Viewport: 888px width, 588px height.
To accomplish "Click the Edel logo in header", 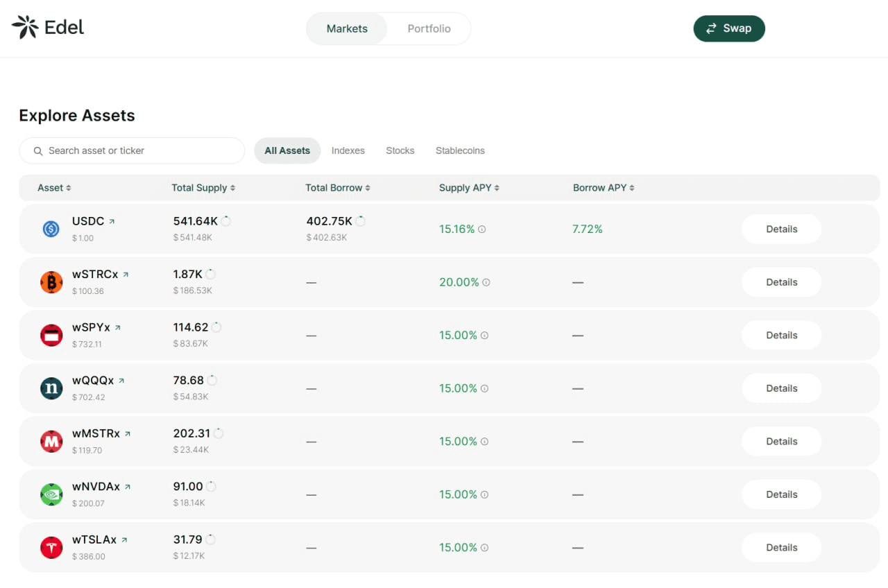I will [48, 27].
